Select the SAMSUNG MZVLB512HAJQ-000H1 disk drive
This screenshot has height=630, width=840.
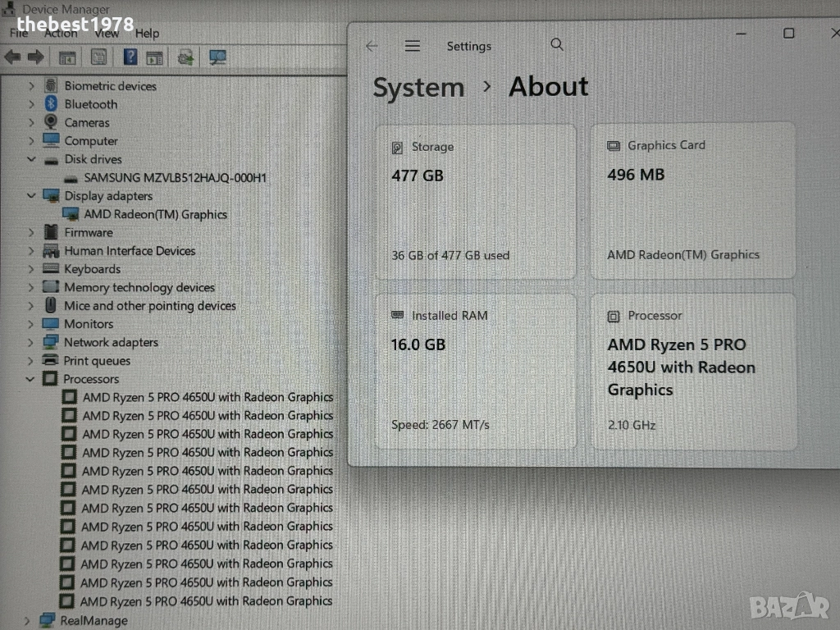click(x=175, y=177)
